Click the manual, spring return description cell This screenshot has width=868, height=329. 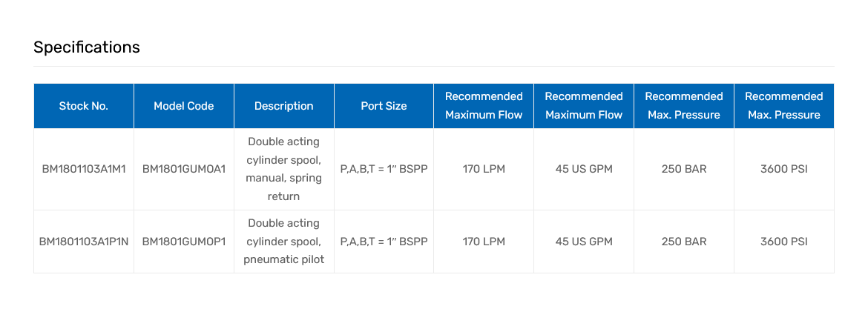[284, 169]
